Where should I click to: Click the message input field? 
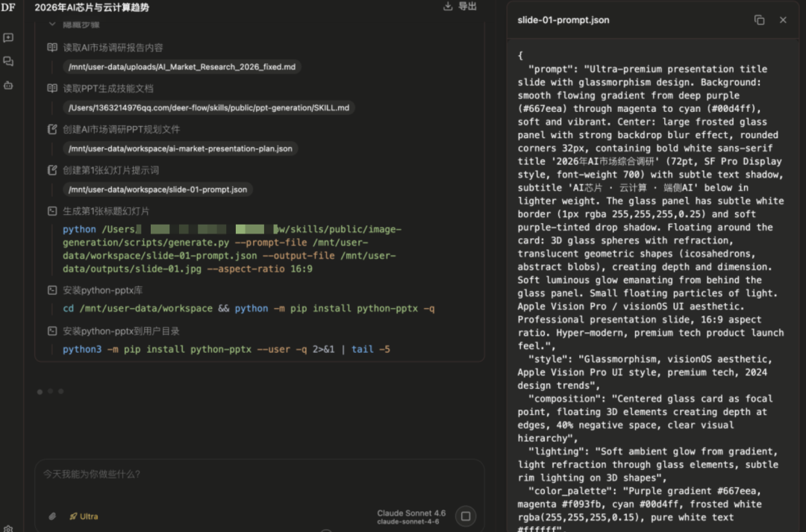(224, 474)
